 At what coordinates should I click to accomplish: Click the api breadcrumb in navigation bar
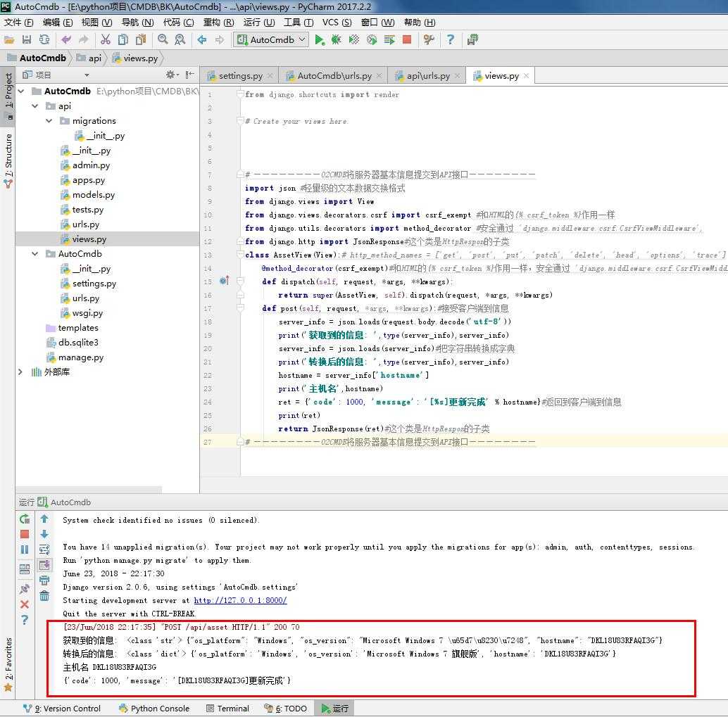point(89,58)
